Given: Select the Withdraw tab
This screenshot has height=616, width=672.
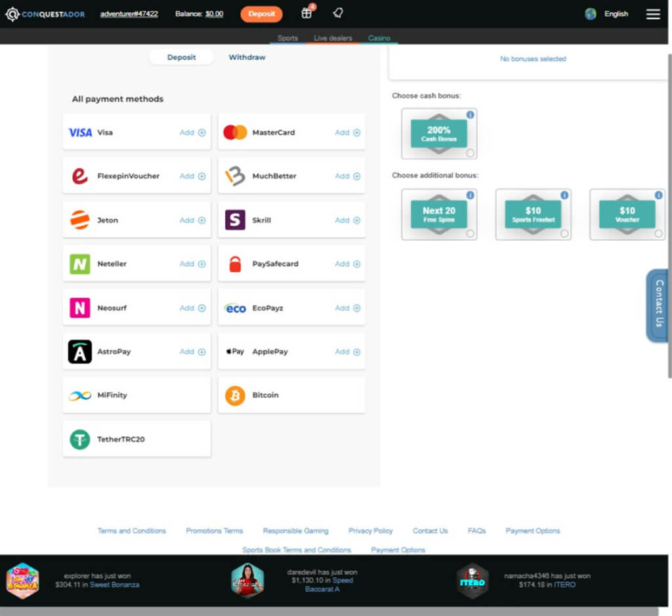Looking at the screenshot, I should [x=247, y=58].
